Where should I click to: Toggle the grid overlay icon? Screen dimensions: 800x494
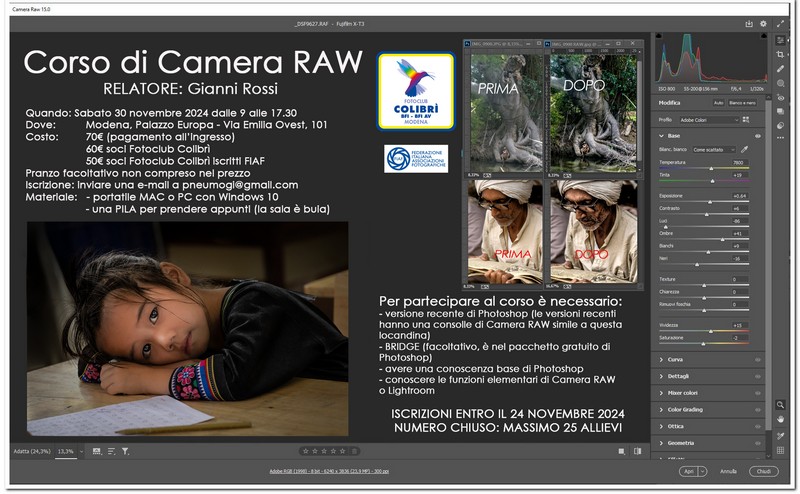[x=780, y=450]
